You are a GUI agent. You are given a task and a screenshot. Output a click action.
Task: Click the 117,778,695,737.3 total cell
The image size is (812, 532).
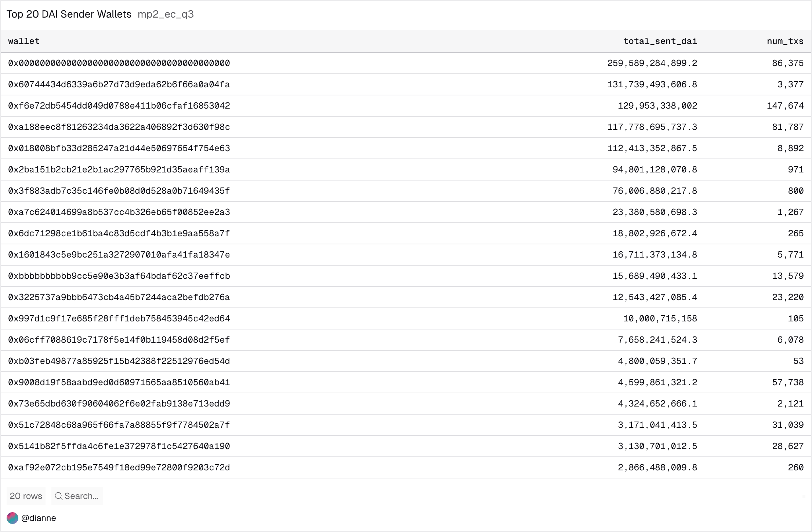coord(652,127)
